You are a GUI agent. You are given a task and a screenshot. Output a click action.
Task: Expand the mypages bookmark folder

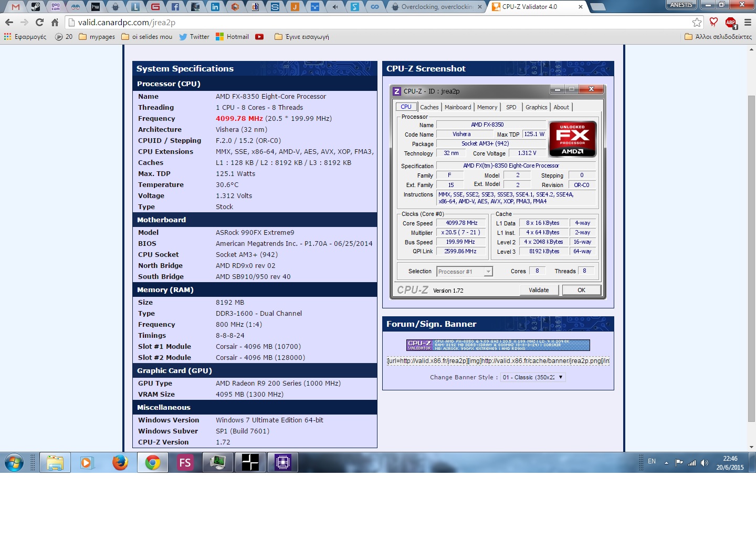click(x=97, y=37)
